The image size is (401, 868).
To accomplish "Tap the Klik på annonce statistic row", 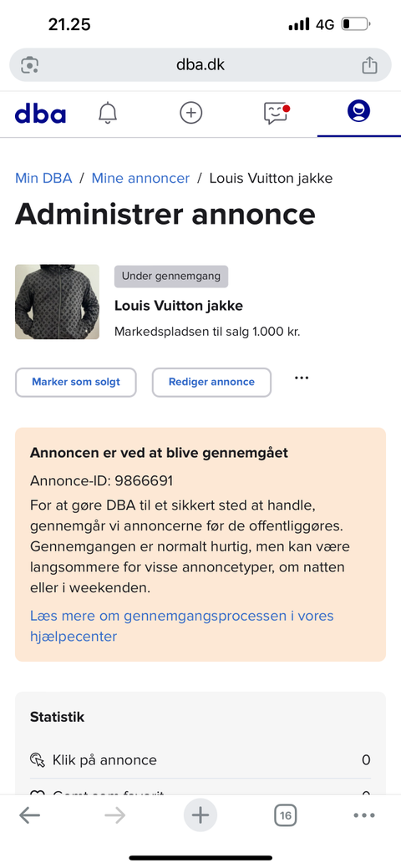I will pyautogui.click(x=200, y=760).
